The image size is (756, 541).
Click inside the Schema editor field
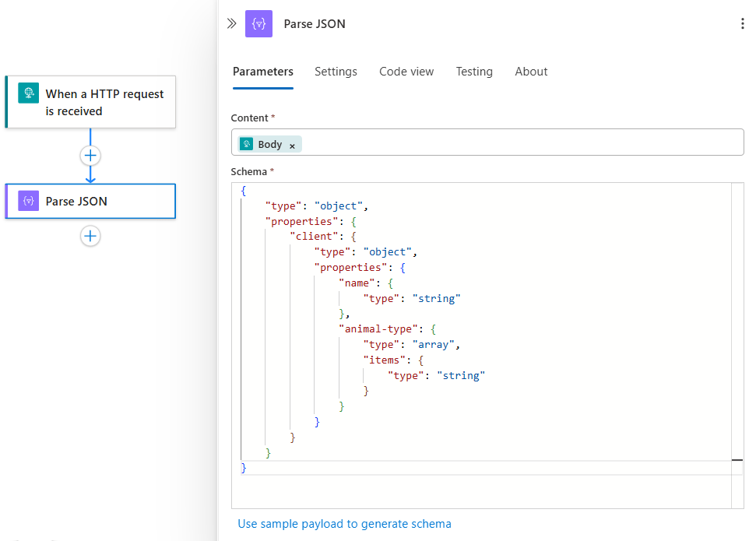point(483,327)
